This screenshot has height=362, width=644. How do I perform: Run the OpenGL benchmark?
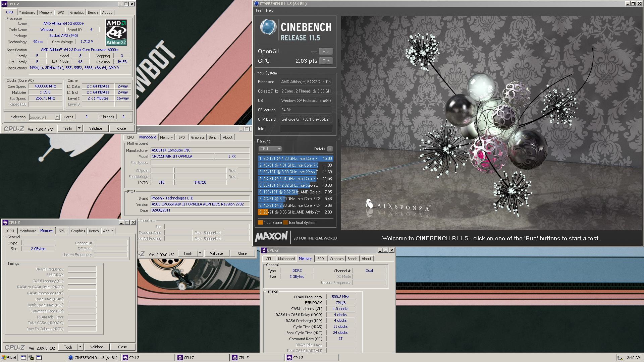tap(326, 52)
